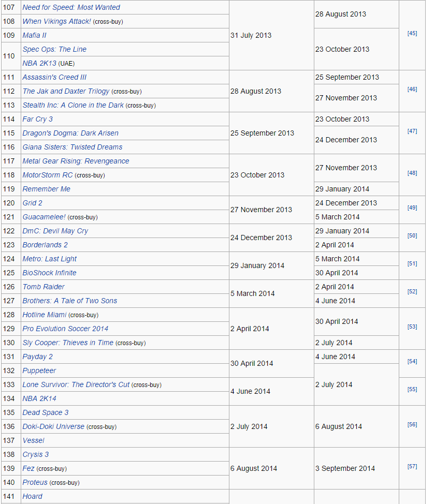435x504 pixels.
Task: Select row number 128 cell
Action: [x=11, y=315]
